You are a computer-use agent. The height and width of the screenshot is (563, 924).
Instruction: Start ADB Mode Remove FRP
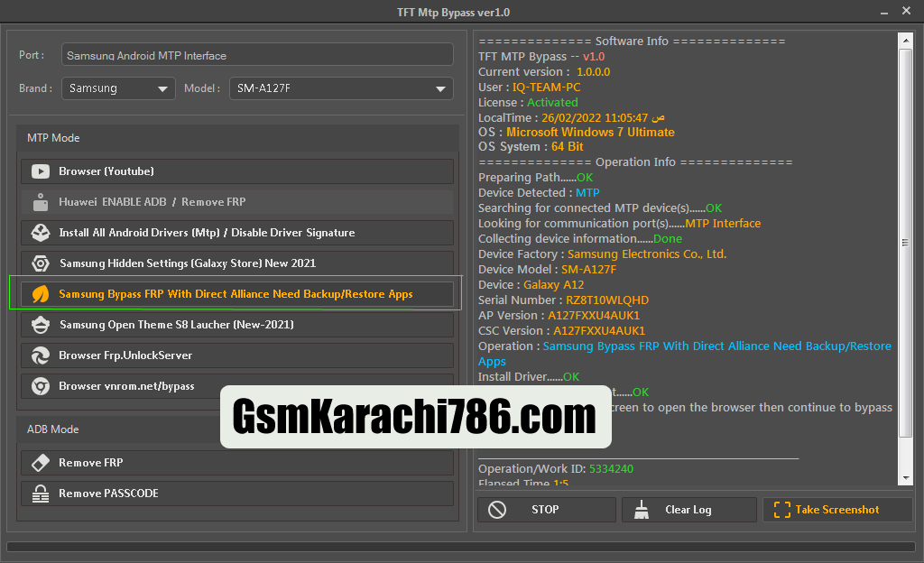(x=237, y=462)
